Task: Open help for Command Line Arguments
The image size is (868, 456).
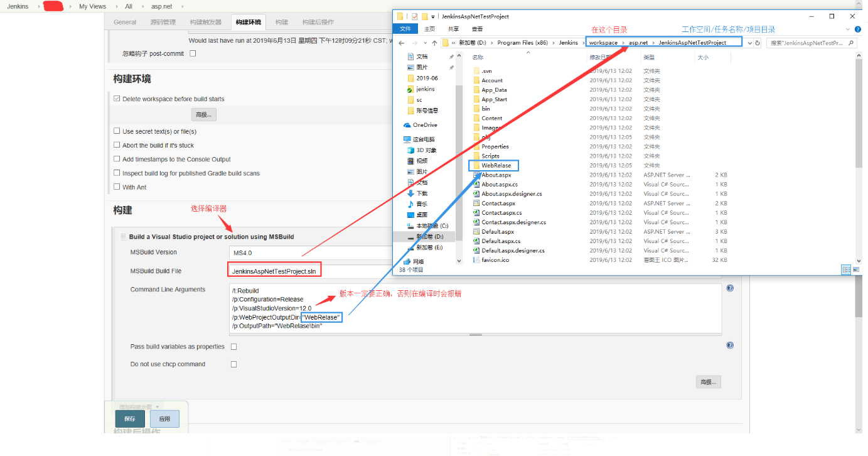Action: [x=730, y=288]
